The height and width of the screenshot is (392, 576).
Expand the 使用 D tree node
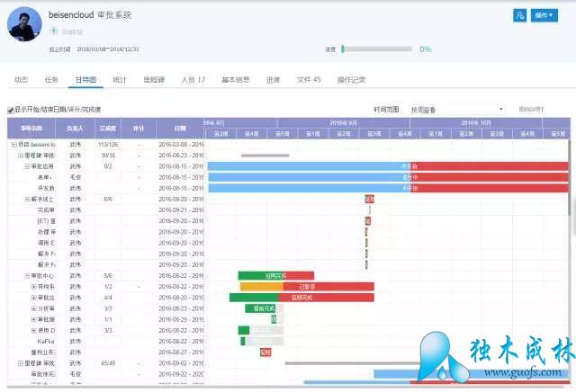click(x=34, y=330)
